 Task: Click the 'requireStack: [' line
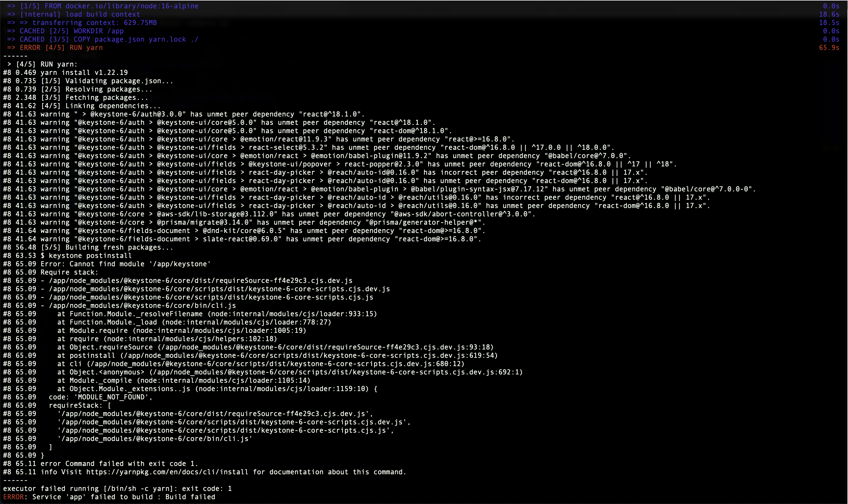[x=57, y=406]
